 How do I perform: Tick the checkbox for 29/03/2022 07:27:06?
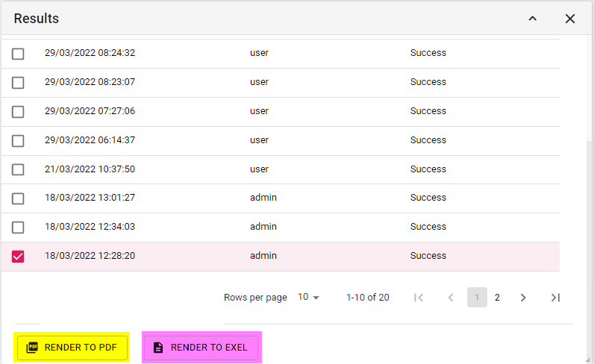tap(18, 112)
